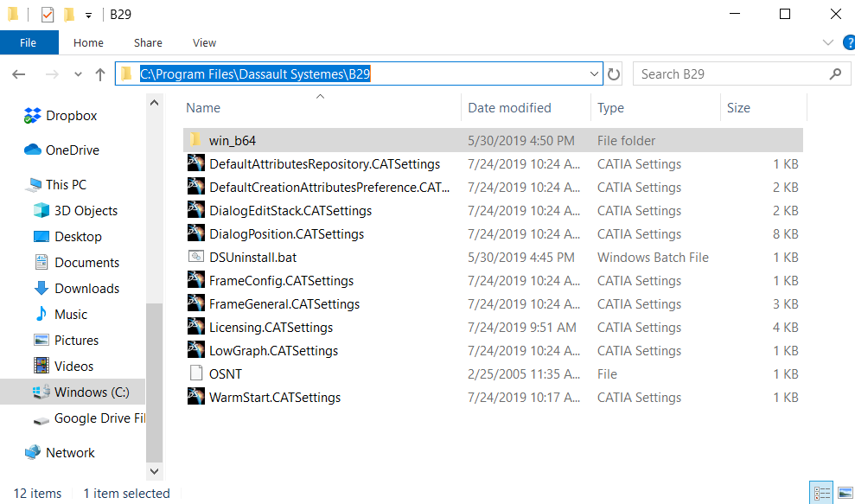The height and width of the screenshot is (504, 855).
Task: Click the New Folder quick access icon
Action: pos(68,14)
